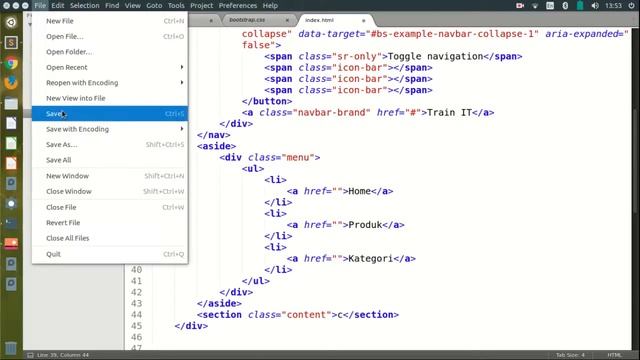The height and width of the screenshot is (360, 640).
Task: Choose Quit from the File menu
Action: pos(110,254)
